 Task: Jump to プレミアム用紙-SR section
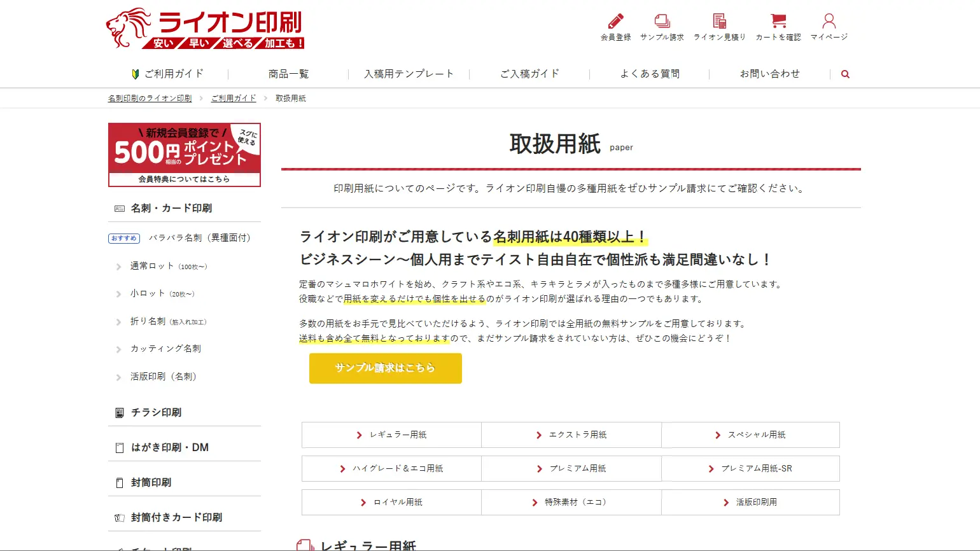click(751, 469)
